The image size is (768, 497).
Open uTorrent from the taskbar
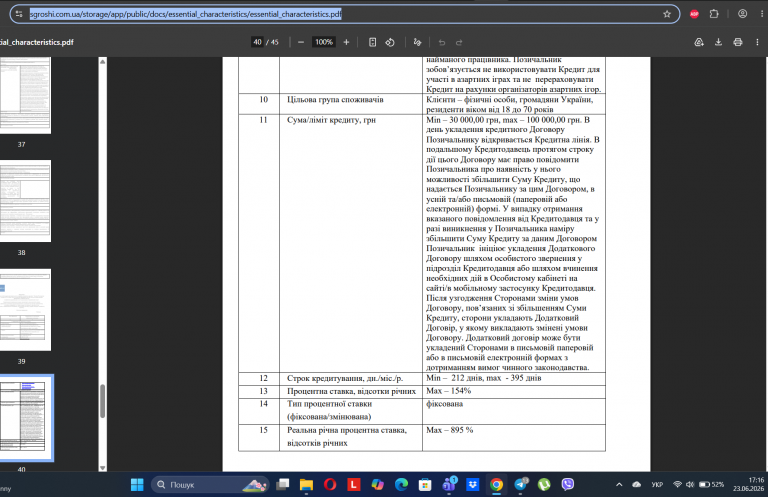pos(544,484)
